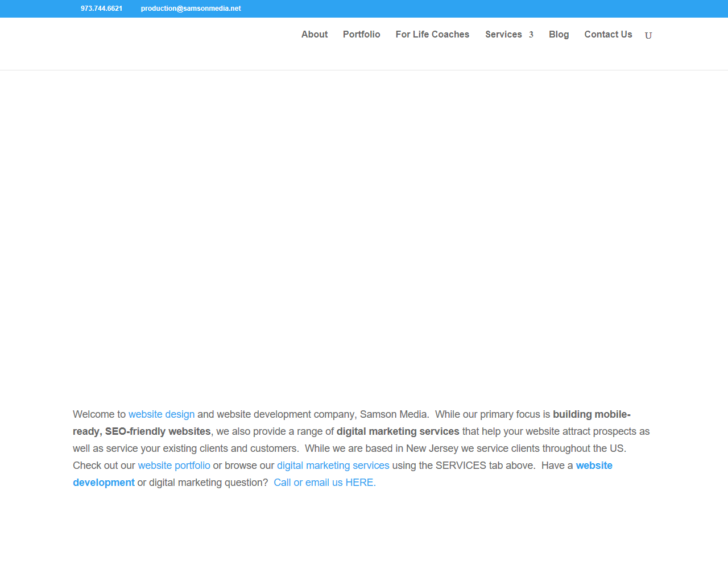Click the search icon in navigation

pos(648,35)
